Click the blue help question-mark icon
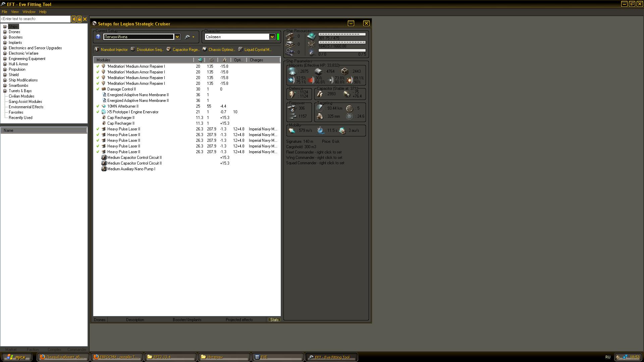The image size is (644, 362). click(x=98, y=37)
